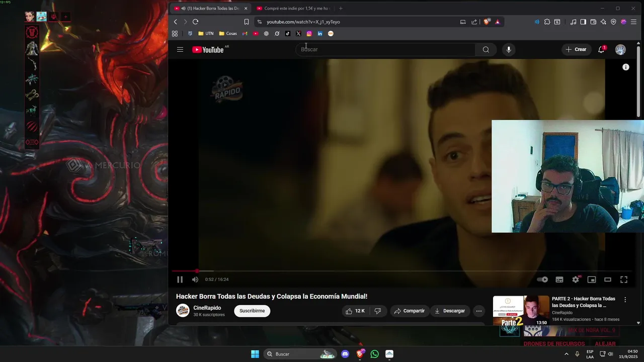Open Brave Leo AI sparkle icon

603,22
